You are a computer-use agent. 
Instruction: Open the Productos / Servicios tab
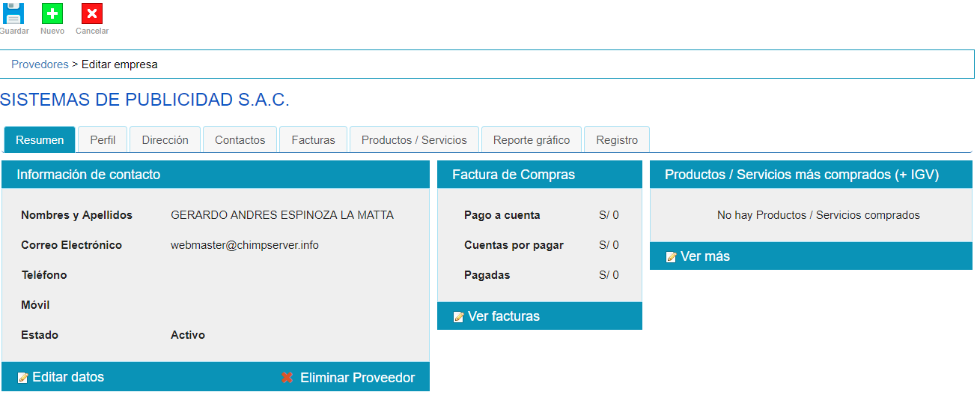coord(414,140)
